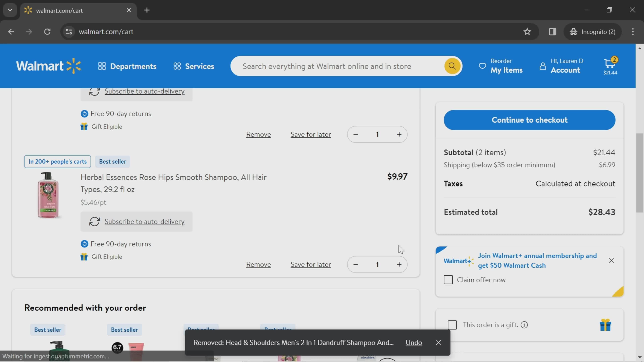Viewport: 644px width, 362px height.
Task: Increase Herbal Essences shampoo quantity
Action: (x=399, y=265)
